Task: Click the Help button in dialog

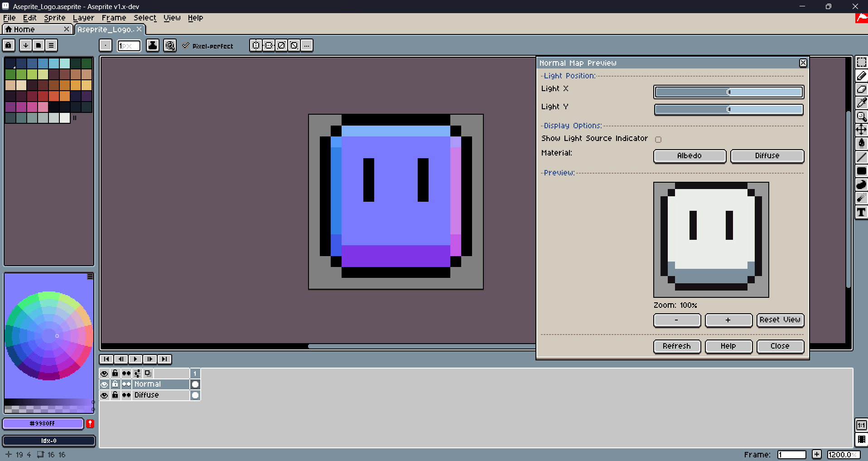Action: [x=728, y=346]
